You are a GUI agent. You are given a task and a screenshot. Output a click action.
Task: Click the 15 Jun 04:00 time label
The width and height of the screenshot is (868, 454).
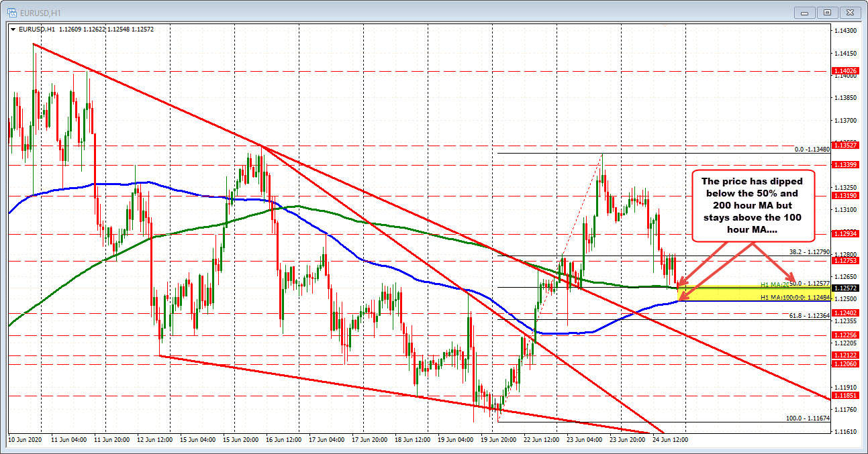(x=197, y=440)
